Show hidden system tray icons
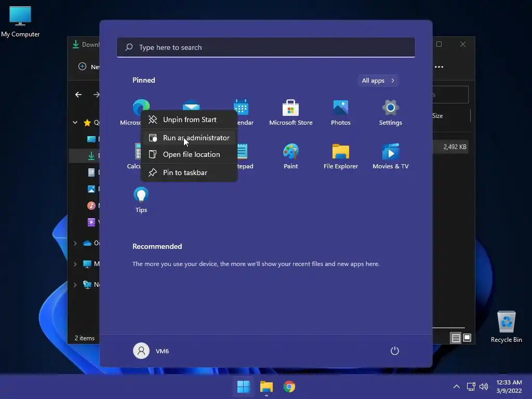The height and width of the screenshot is (399, 532). [457, 387]
